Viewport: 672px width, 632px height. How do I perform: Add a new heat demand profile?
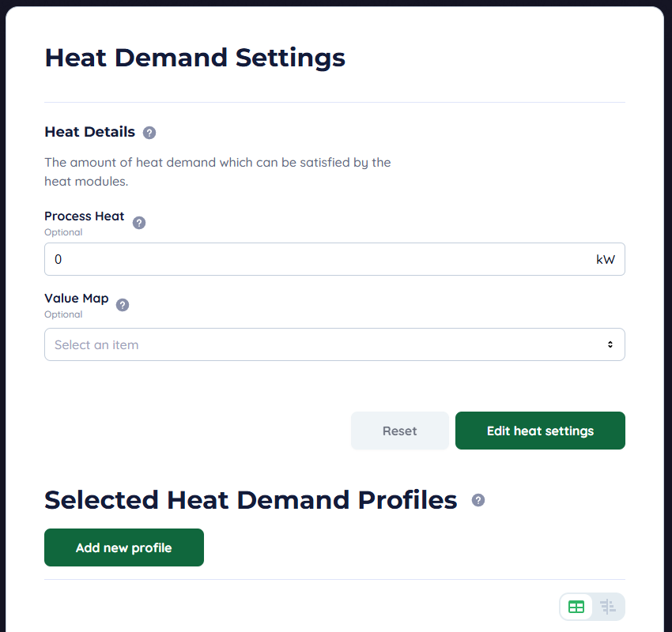pos(124,547)
